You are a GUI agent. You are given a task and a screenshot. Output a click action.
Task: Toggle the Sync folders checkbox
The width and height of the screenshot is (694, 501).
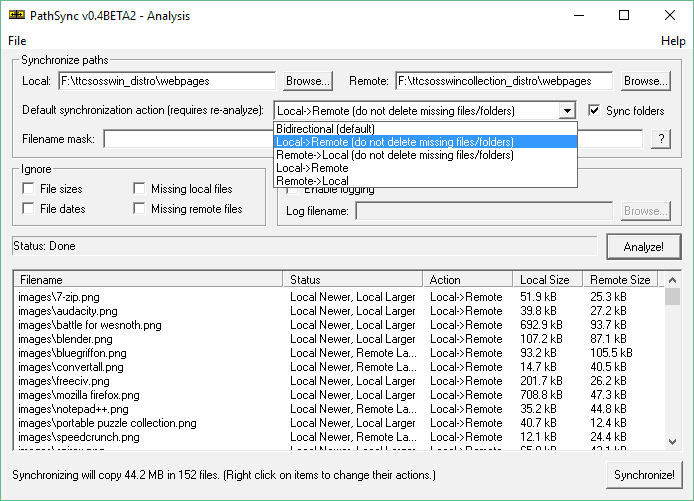(x=596, y=111)
